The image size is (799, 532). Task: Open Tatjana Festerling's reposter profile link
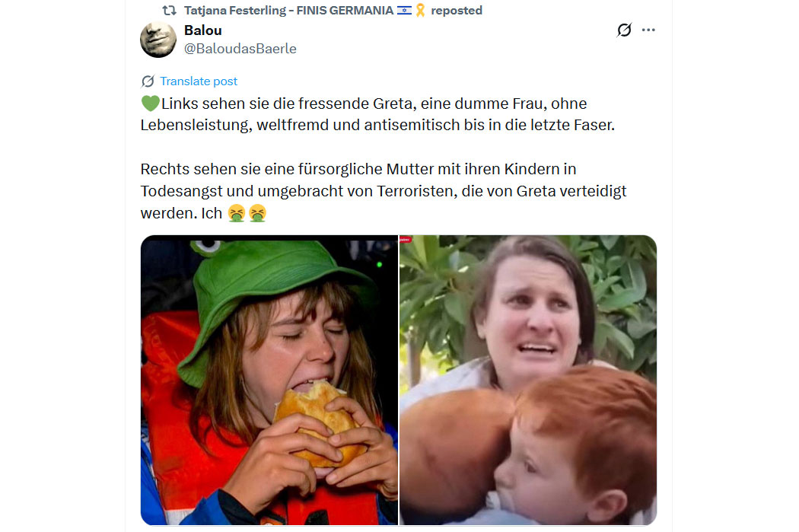[289, 11]
